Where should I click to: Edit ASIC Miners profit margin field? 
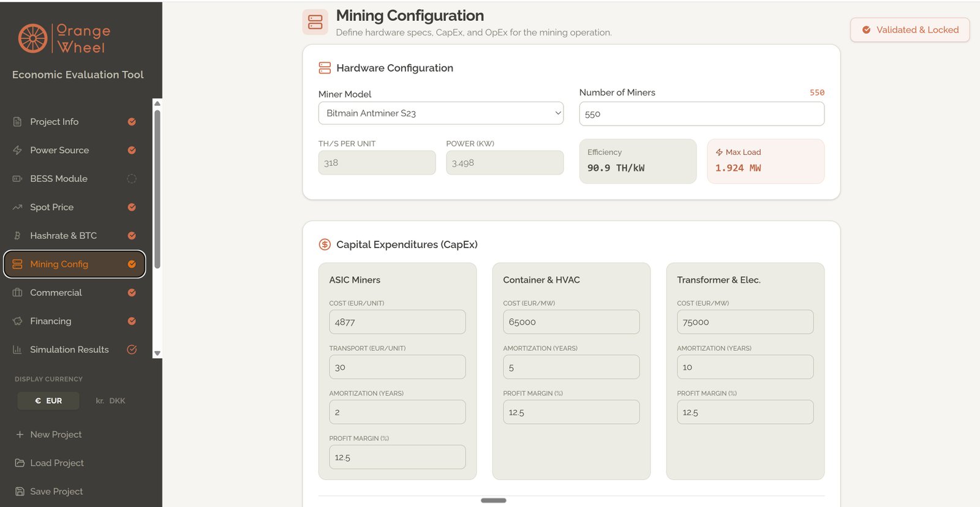pos(398,457)
